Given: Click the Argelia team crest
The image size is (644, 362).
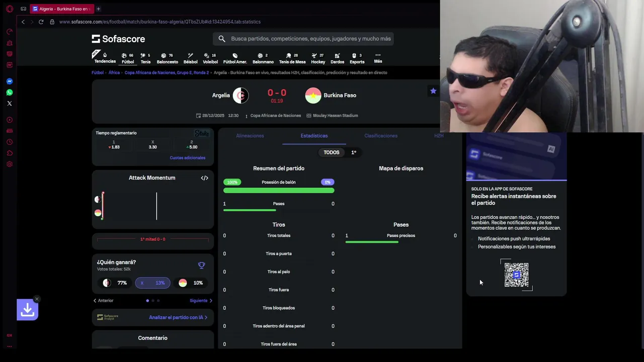Looking at the screenshot, I should 240,95.
